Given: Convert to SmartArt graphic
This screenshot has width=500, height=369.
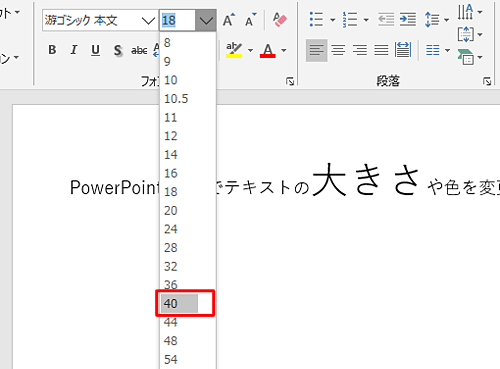Looking at the screenshot, I should point(470,57).
